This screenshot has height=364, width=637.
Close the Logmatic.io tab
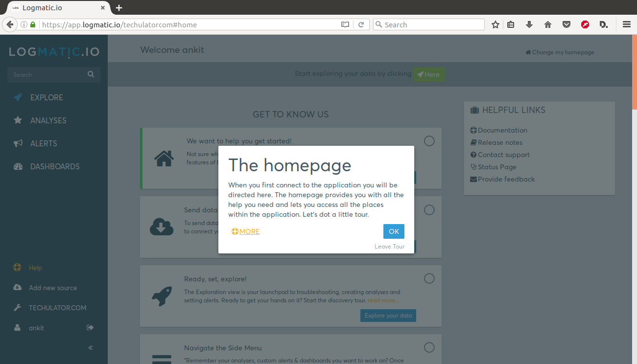click(x=102, y=8)
